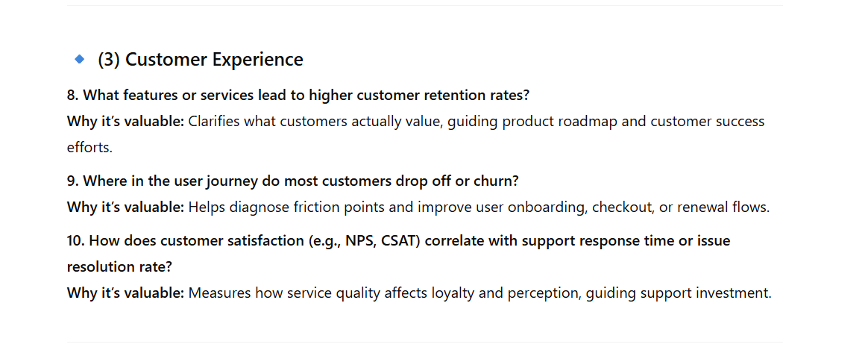Screen dimensions: 868x356
Task: Click the horizontal divider below question 10
Action: [x=425, y=342]
